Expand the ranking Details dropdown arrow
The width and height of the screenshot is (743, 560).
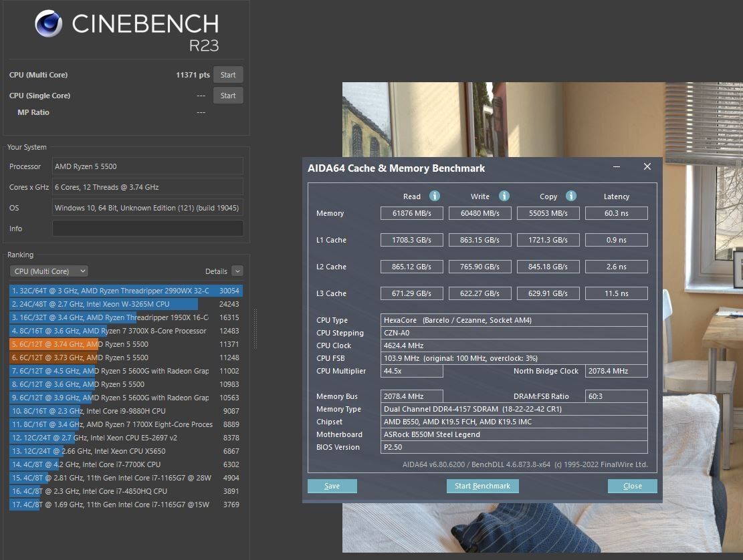(238, 271)
